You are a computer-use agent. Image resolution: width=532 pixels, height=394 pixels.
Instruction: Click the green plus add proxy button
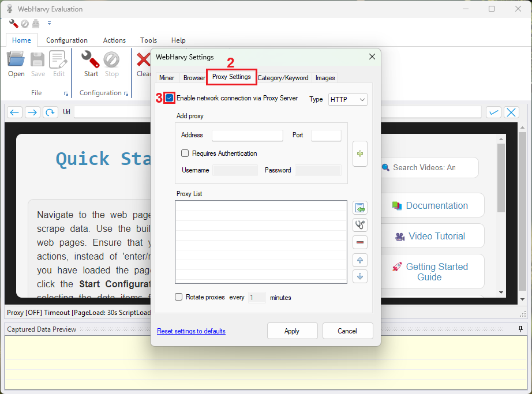pos(360,154)
